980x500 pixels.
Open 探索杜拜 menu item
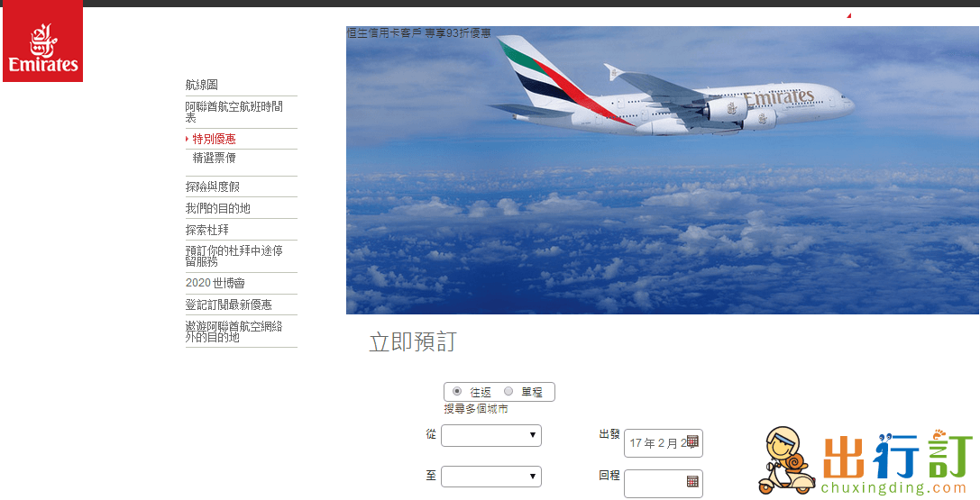[207, 231]
